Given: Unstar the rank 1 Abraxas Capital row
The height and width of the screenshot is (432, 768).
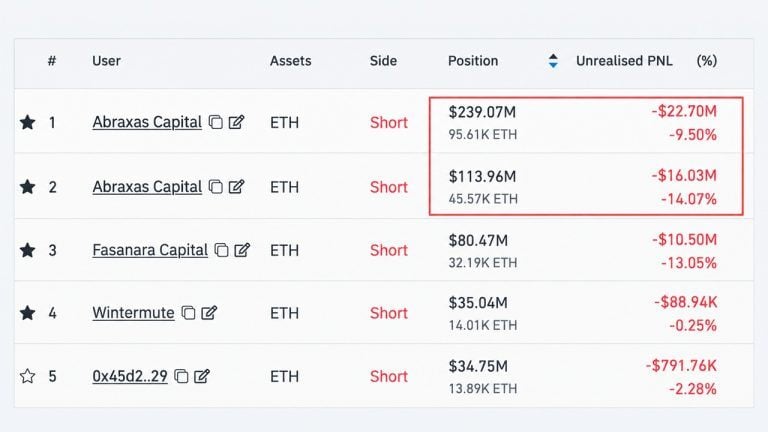Looking at the screenshot, I should [x=27, y=122].
